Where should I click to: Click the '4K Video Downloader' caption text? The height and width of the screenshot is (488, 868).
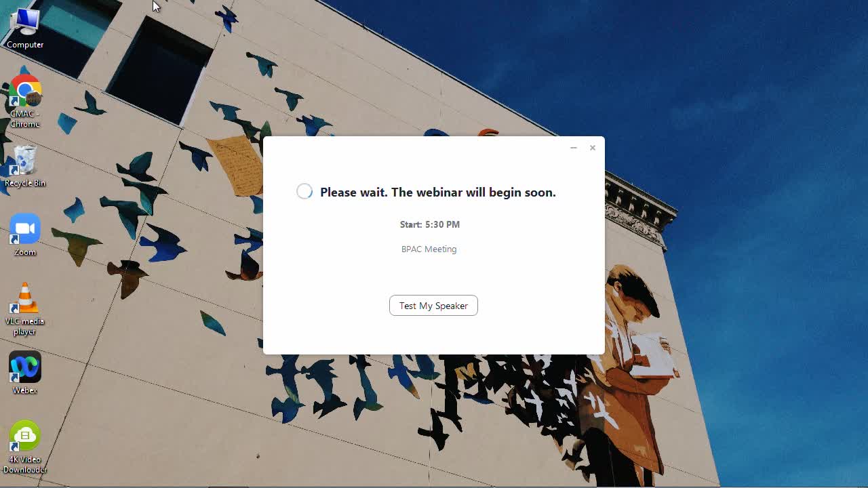coord(25,465)
